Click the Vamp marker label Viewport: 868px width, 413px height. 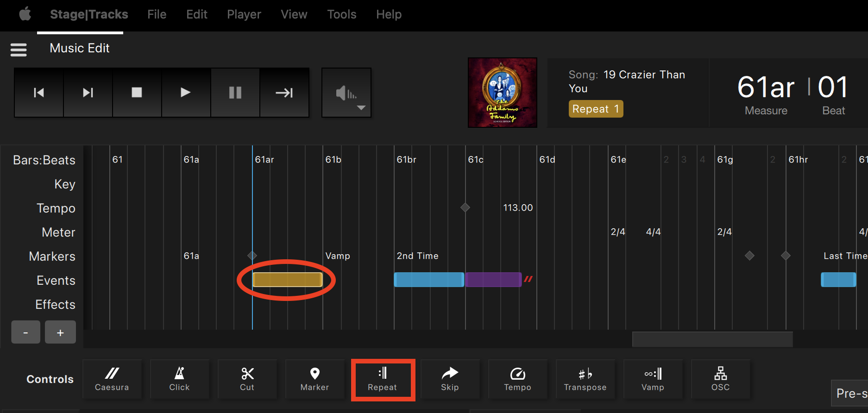click(338, 256)
